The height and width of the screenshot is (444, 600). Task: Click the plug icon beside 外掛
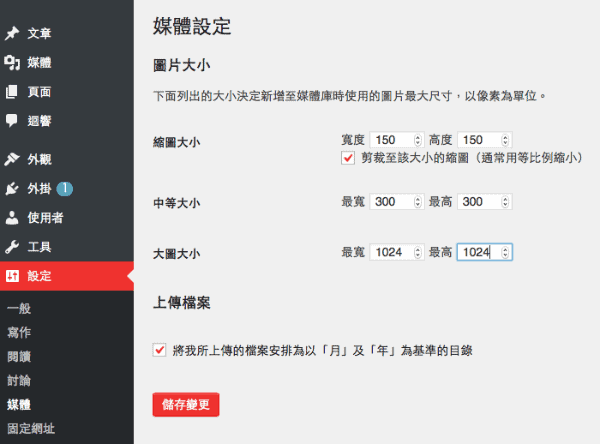tap(12, 189)
